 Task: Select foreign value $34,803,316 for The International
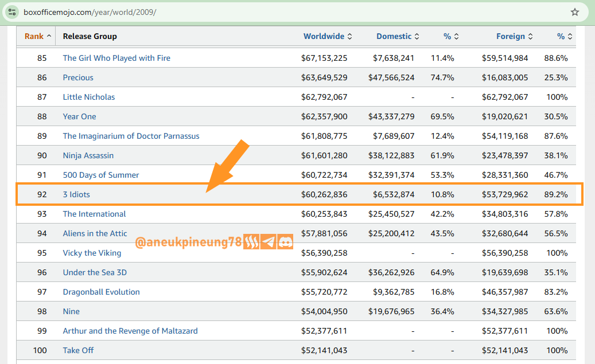(x=505, y=214)
